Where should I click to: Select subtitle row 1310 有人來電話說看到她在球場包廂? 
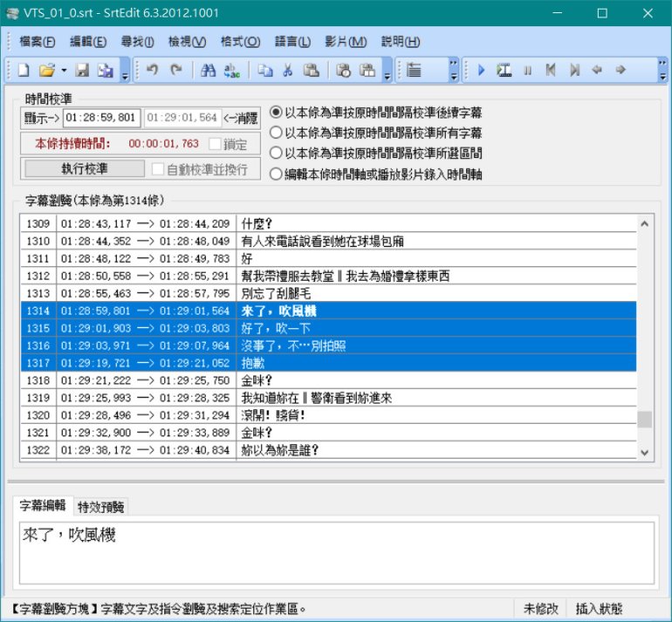[328, 241]
